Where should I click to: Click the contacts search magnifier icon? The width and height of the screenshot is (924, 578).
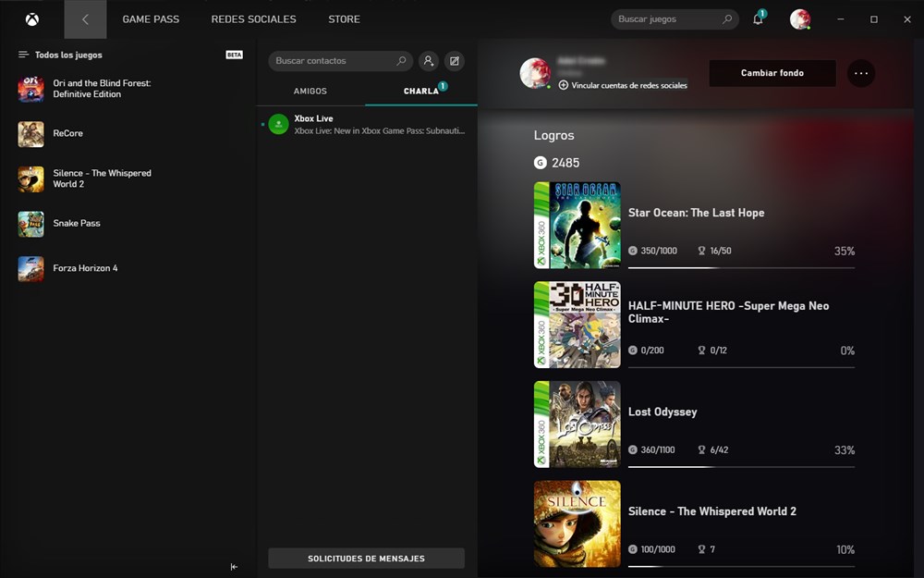401,61
